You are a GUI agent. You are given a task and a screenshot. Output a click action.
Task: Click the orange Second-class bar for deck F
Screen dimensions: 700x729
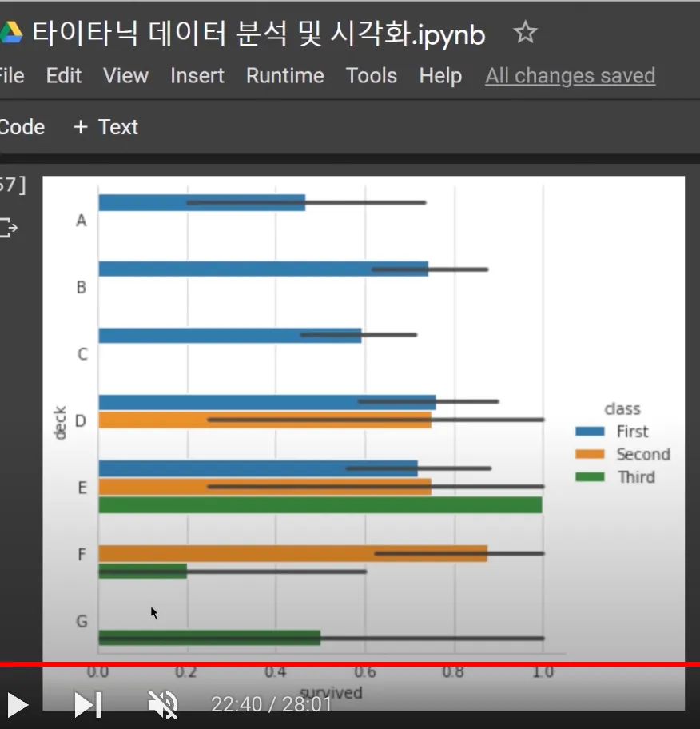pyautogui.click(x=292, y=553)
